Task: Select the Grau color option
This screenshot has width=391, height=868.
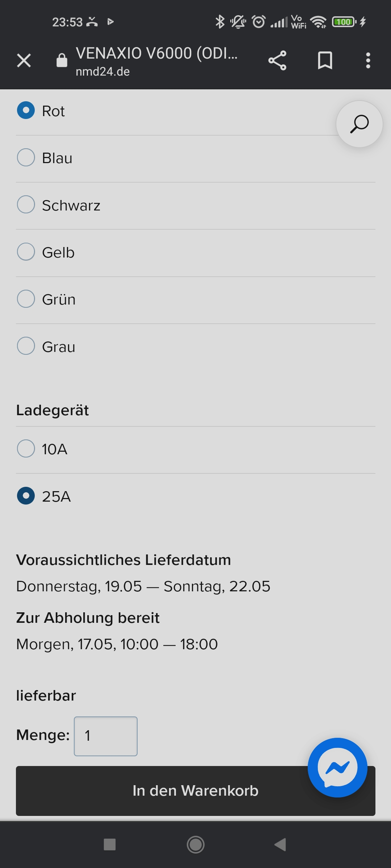Action: tap(26, 346)
